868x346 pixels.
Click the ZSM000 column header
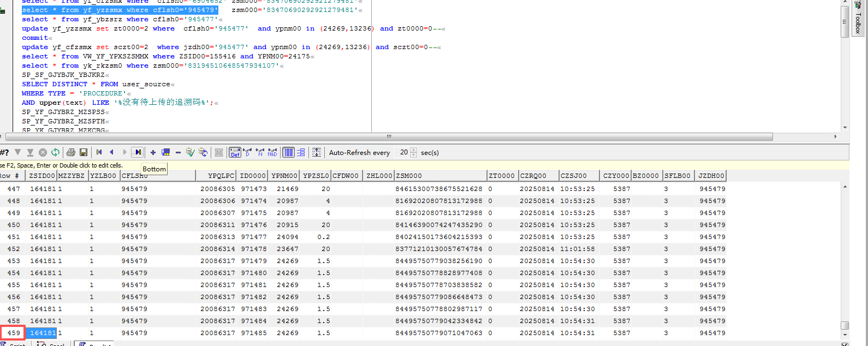point(441,176)
